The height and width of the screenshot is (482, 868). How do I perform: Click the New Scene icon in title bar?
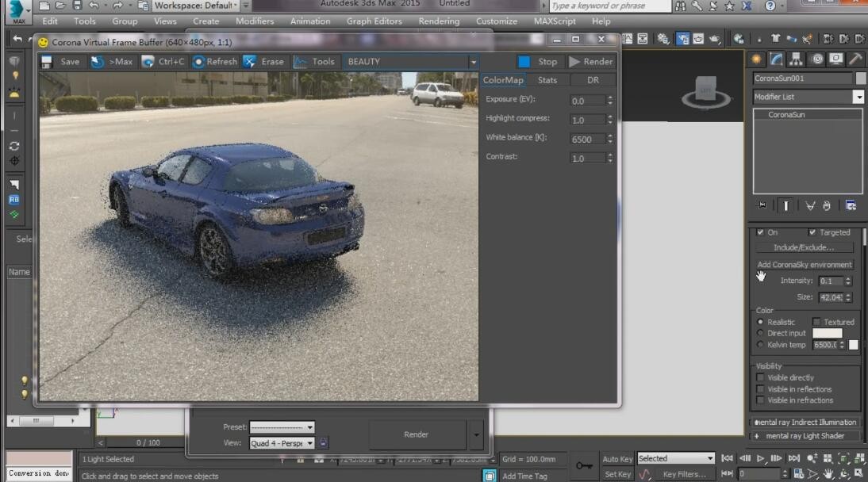point(44,6)
